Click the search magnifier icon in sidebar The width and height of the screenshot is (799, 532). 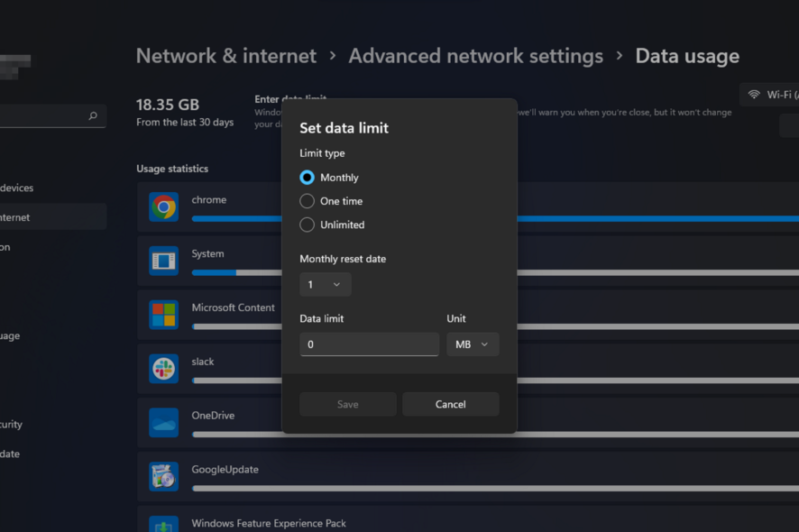point(93,115)
